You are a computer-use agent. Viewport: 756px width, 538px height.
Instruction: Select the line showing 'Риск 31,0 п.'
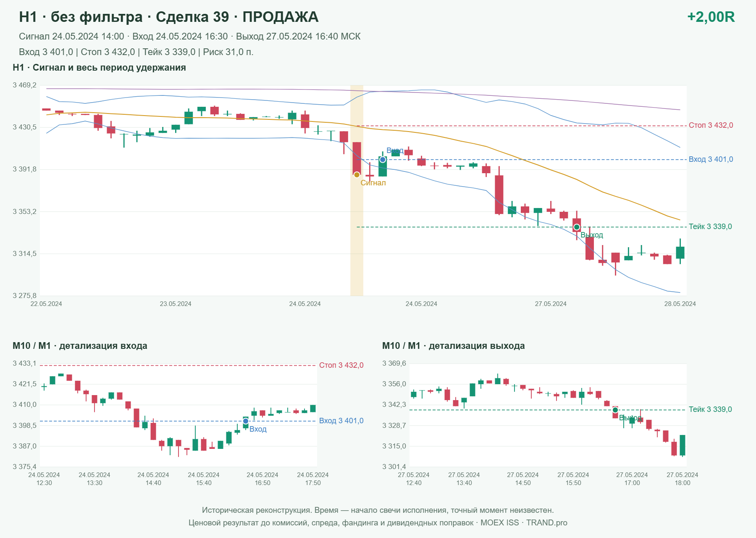(x=136, y=52)
